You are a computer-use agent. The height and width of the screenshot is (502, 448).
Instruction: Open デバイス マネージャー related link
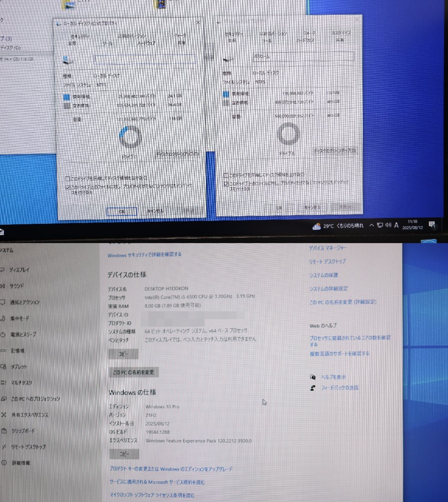tap(328, 248)
